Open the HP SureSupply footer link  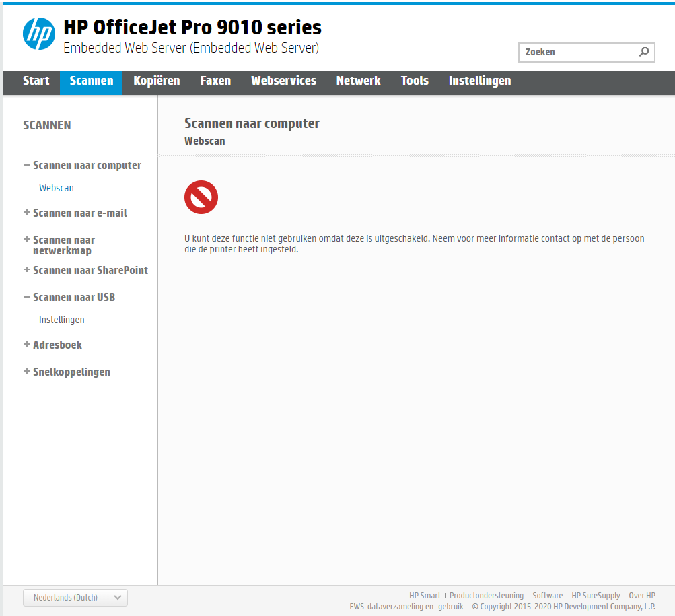pyautogui.click(x=596, y=595)
